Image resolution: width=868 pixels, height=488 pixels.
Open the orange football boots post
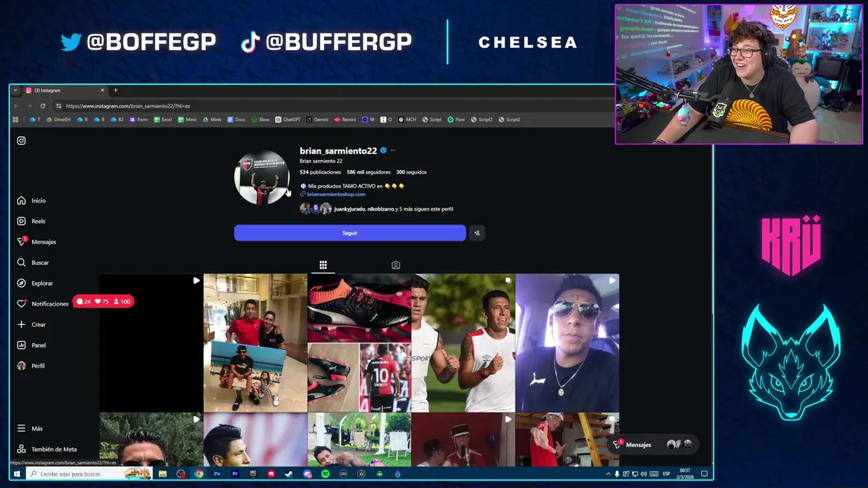click(359, 343)
